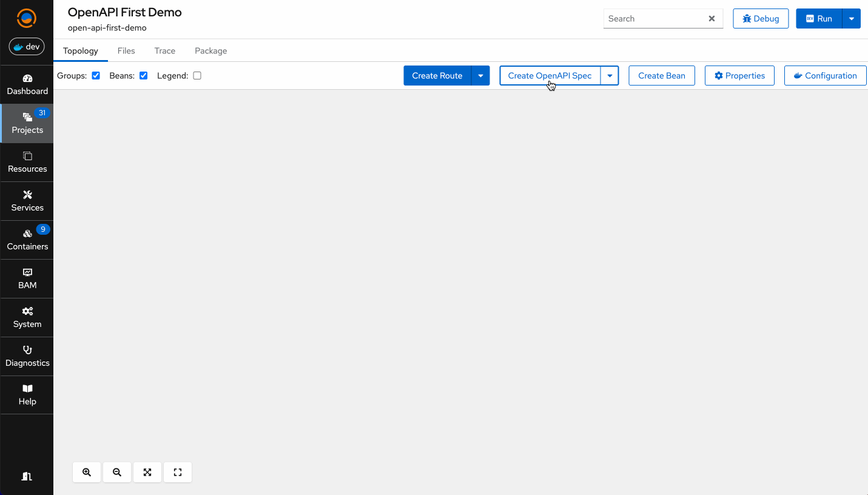This screenshot has width=868, height=495.
Task: Open the Services page
Action: pyautogui.click(x=27, y=201)
